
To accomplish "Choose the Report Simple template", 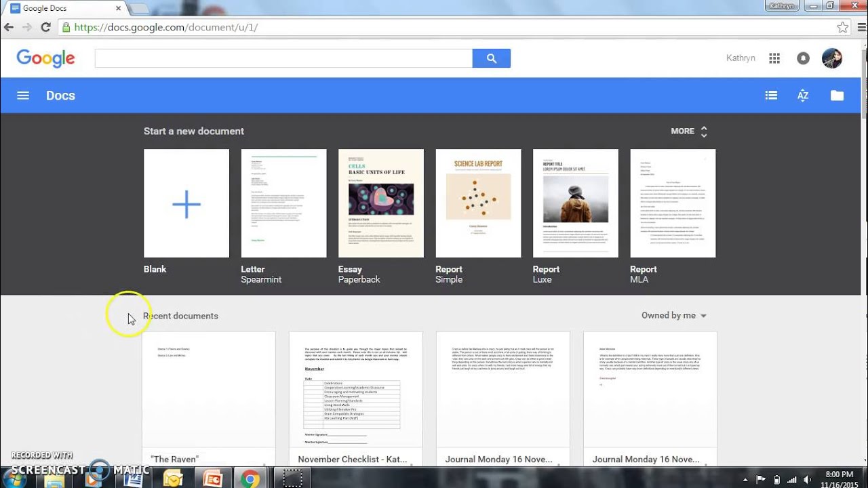I will pyautogui.click(x=478, y=203).
